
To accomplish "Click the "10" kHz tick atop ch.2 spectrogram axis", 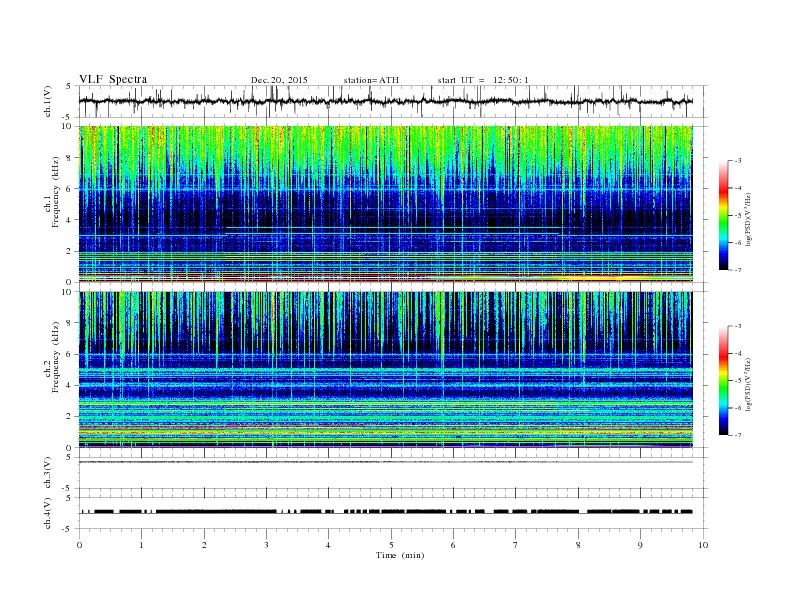I will tap(67, 292).
